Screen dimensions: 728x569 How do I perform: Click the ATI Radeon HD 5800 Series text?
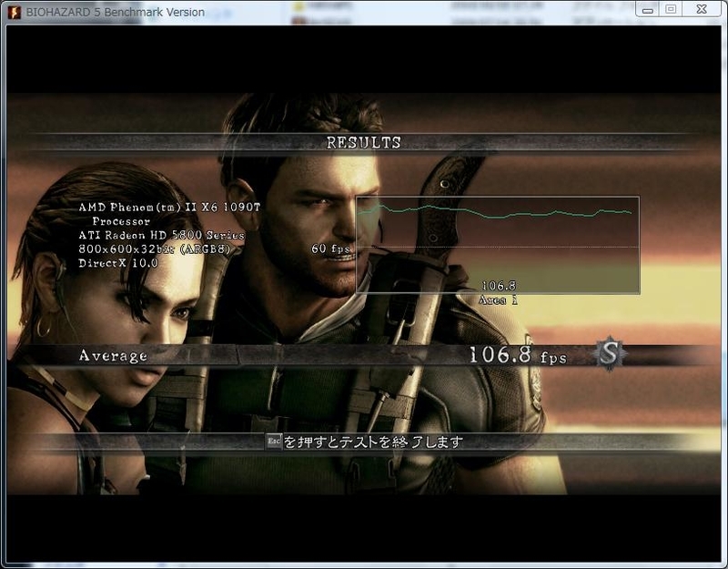(x=162, y=235)
